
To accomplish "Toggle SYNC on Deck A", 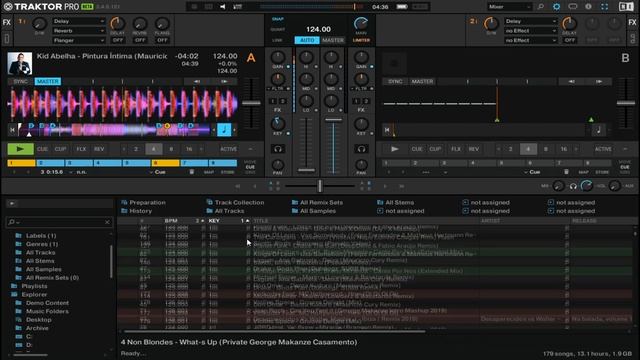I will (x=20, y=81).
